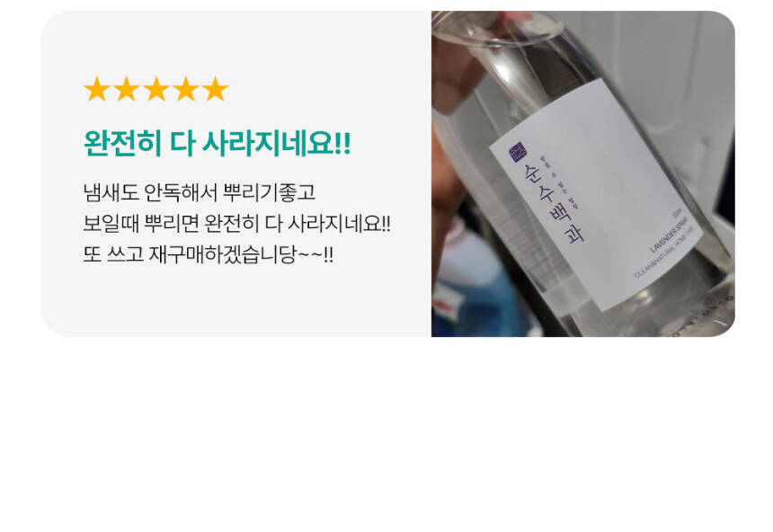This screenshot has width=773, height=532.
Task: Select the second yellow rating star
Action: pyautogui.click(x=127, y=89)
